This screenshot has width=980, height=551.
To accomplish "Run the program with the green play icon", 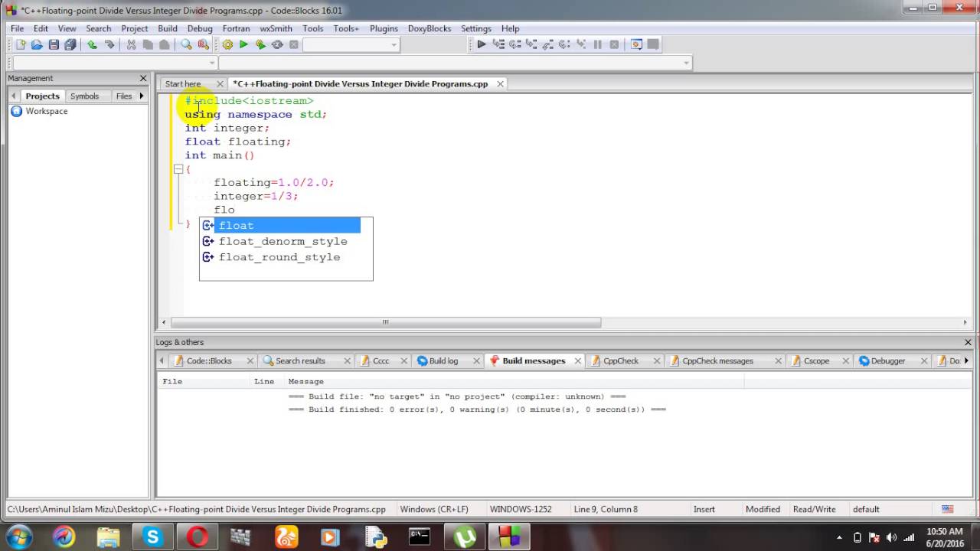I will pos(243,44).
